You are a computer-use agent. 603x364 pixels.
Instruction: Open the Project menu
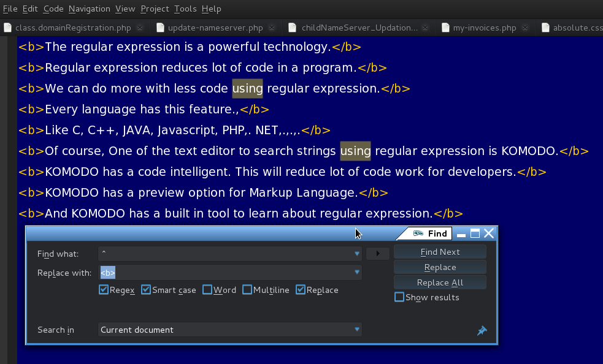(x=155, y=9)
